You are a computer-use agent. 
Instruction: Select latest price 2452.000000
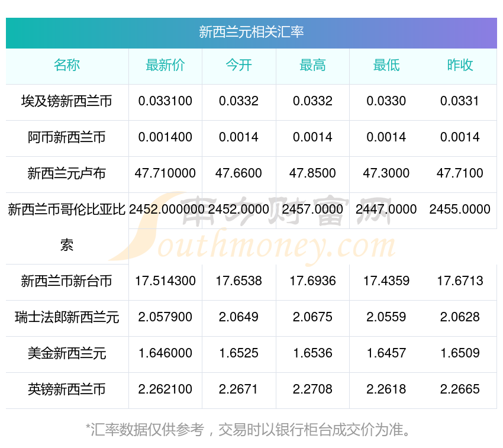[166, 210]
